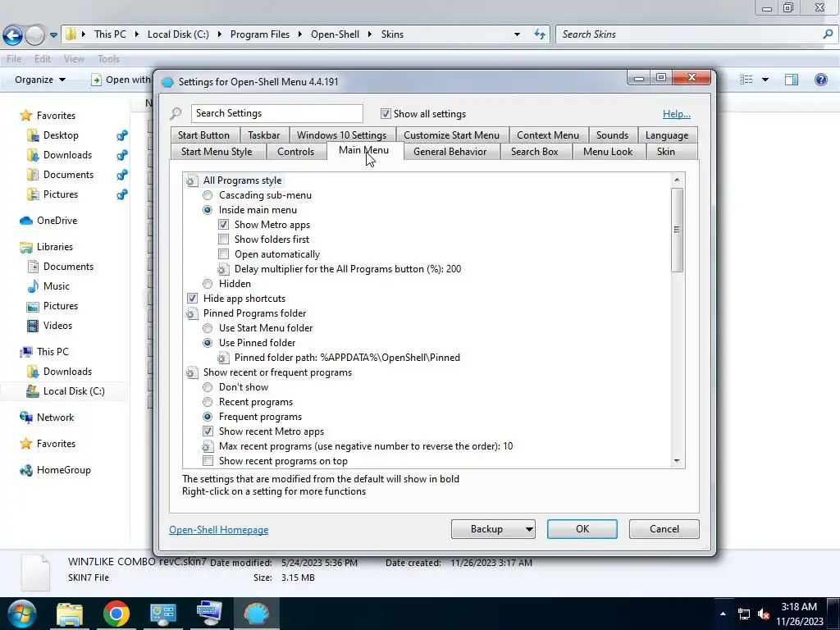Confirm settings with OK button
840x630 pixels.
[582, 529]
